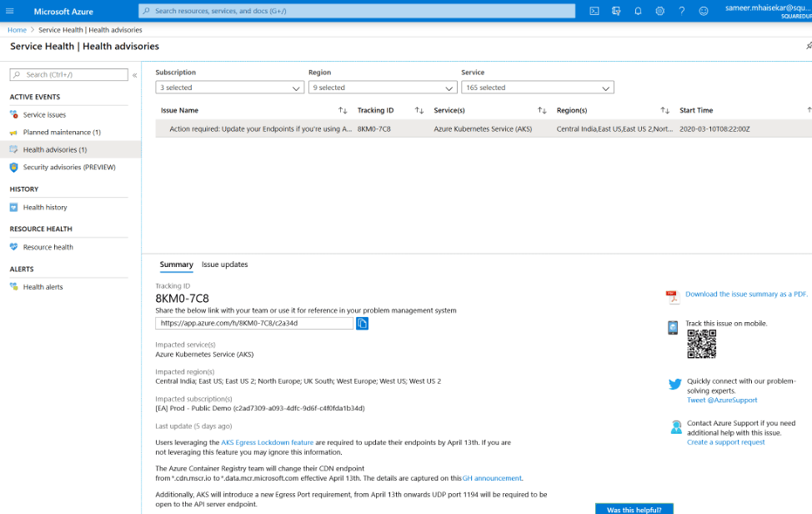Go to Home breadcrumb link
The image size is (812, 514).
[17, 30]
